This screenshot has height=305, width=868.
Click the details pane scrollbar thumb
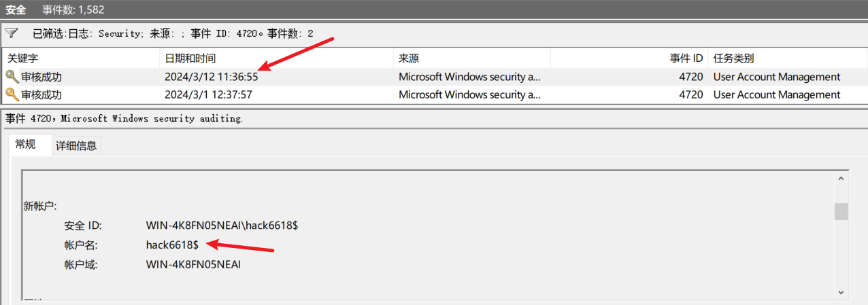coord(841,211)
